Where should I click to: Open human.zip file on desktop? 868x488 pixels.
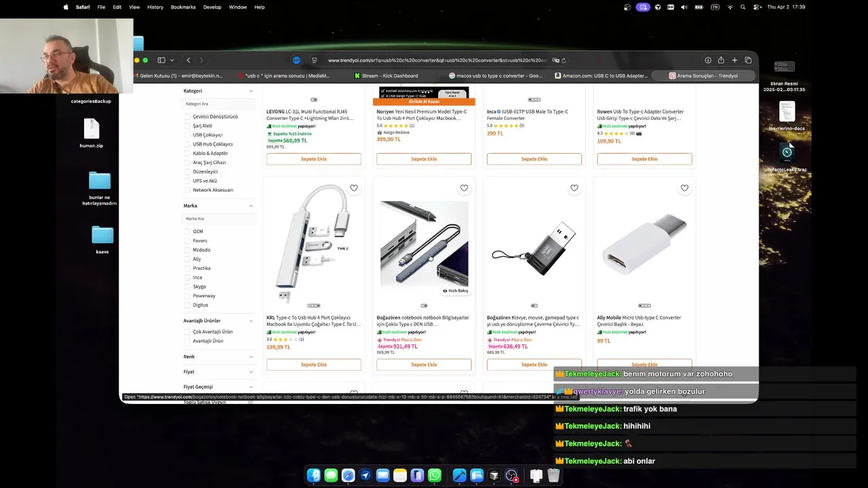click(92, 133)
